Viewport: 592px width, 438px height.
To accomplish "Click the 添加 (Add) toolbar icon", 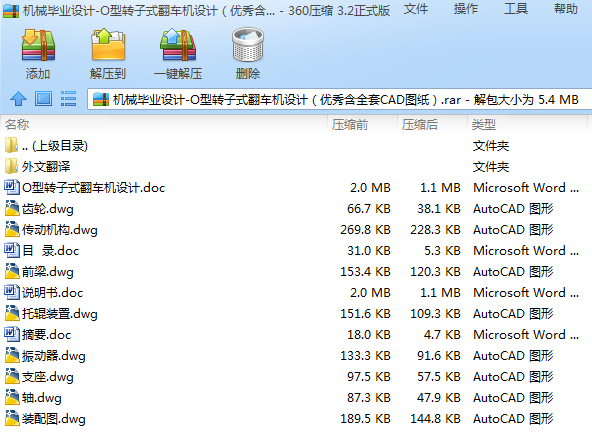I will (x=38, y=46).
